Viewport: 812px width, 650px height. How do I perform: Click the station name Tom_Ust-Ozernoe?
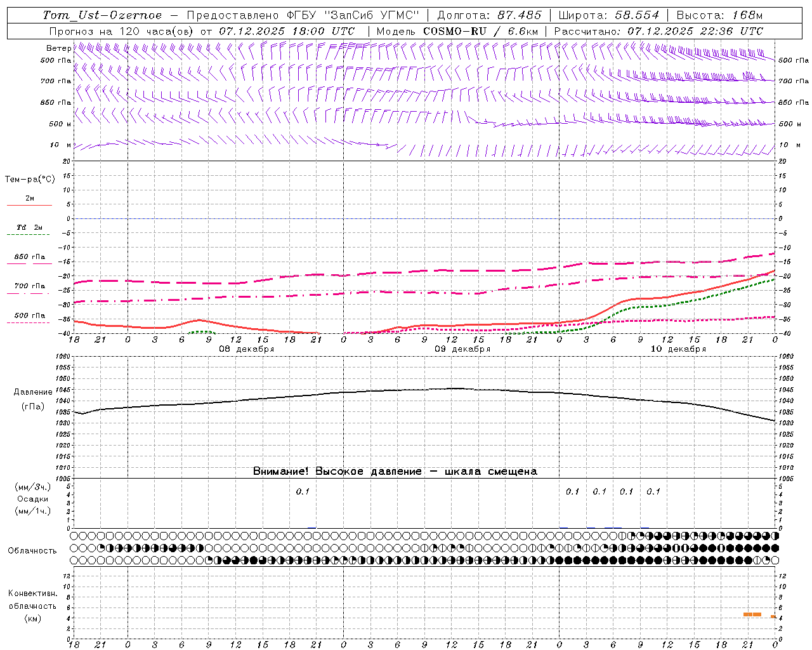(x=103, y=15)
